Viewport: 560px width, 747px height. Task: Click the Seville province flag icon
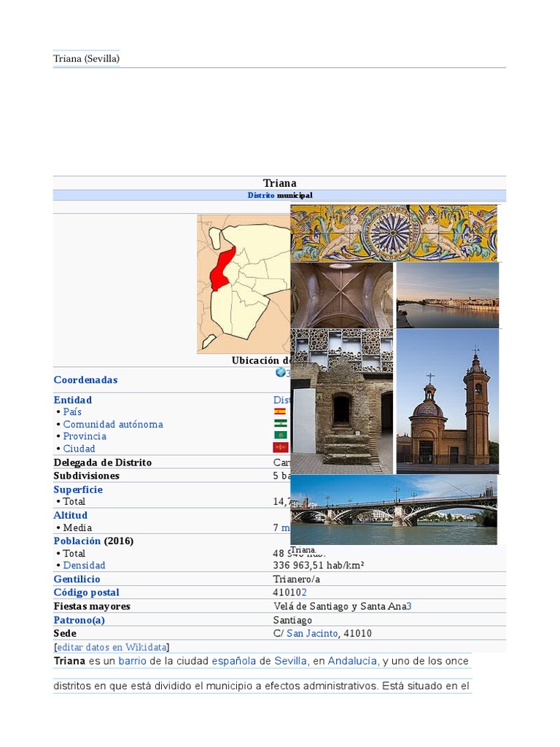click(x=281, y=435)
